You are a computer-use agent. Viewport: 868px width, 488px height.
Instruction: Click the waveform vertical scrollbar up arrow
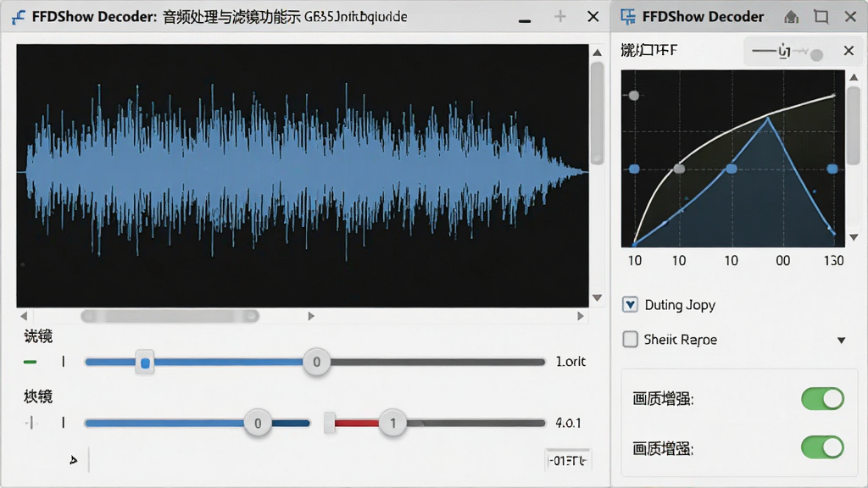click(x=597, y=53)
